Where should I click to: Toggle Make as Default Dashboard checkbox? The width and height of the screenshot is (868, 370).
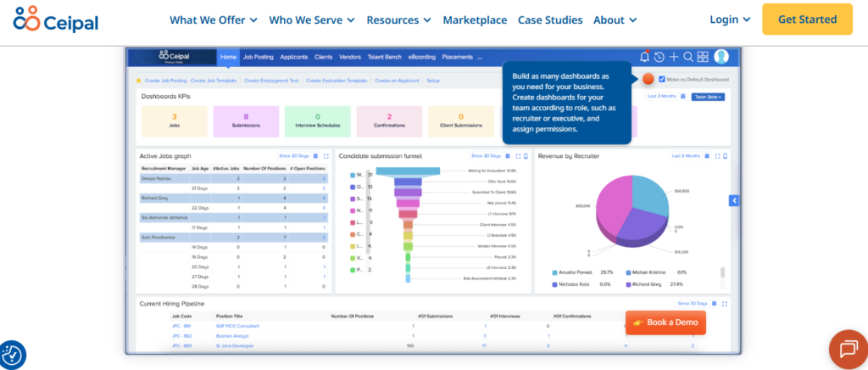point(662,79)
